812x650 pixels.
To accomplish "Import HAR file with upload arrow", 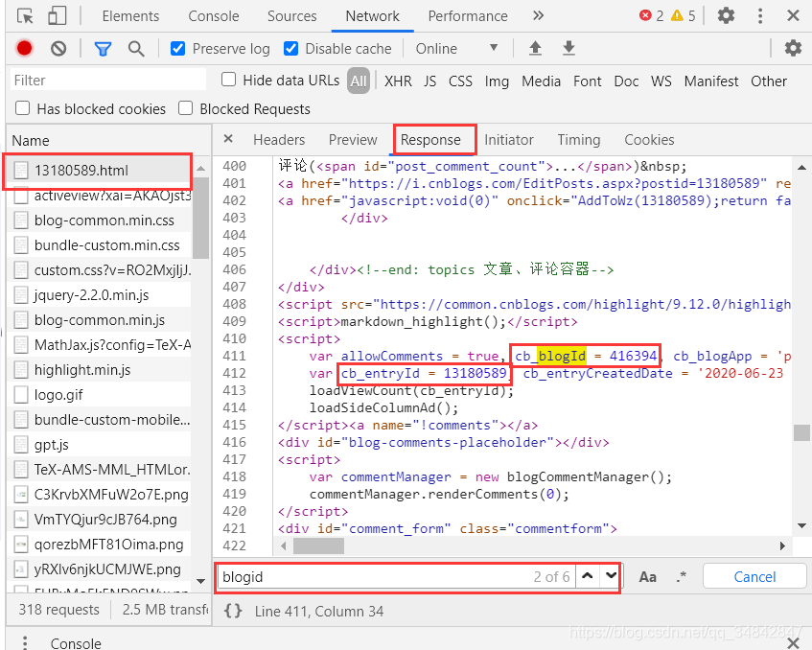I will pyautogui.click(x=535, y=48).
